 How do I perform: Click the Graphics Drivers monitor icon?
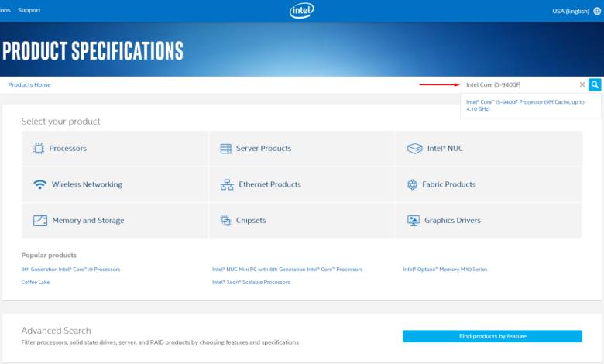(414, 220)
